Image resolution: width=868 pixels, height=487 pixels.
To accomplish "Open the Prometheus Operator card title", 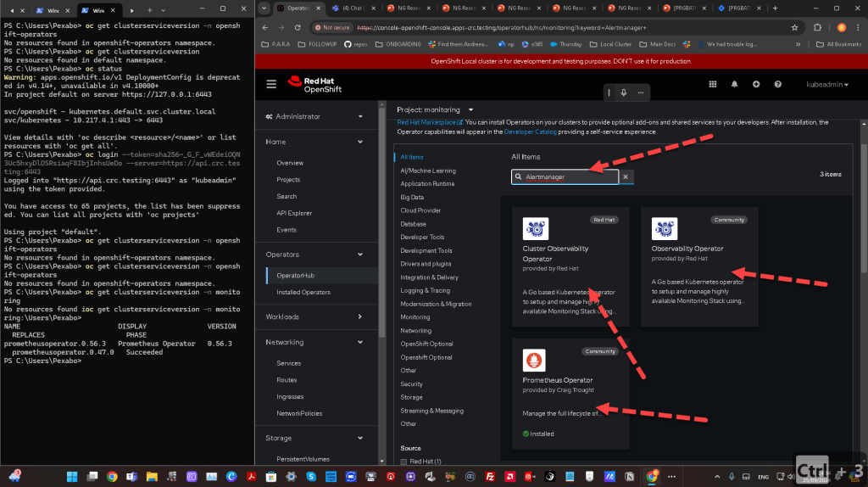I will click(558, 380).
